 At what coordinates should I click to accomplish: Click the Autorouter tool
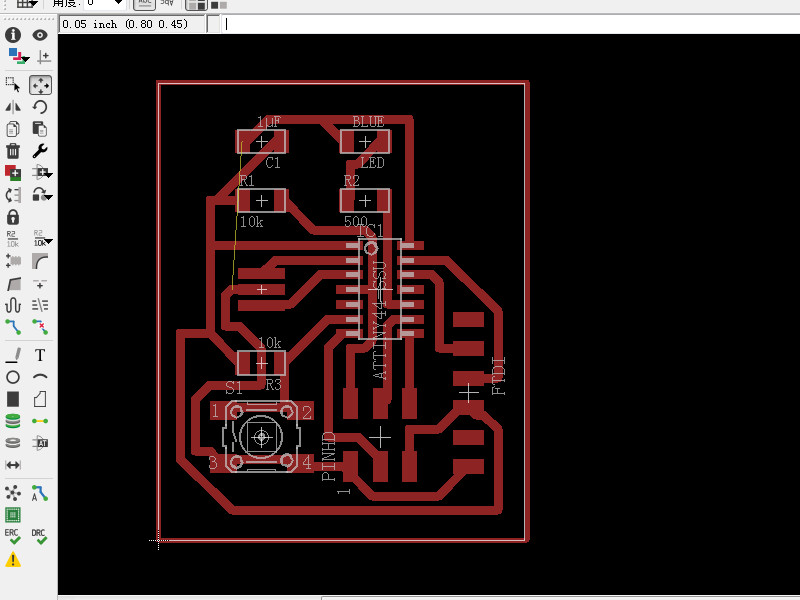(x=40, y=493)
